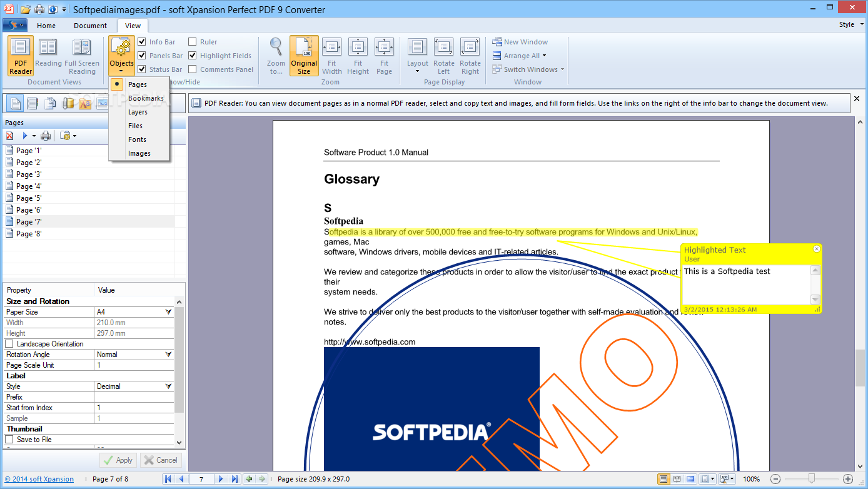Choose Layers from Objects menu
868x489 pixels.
138,112
